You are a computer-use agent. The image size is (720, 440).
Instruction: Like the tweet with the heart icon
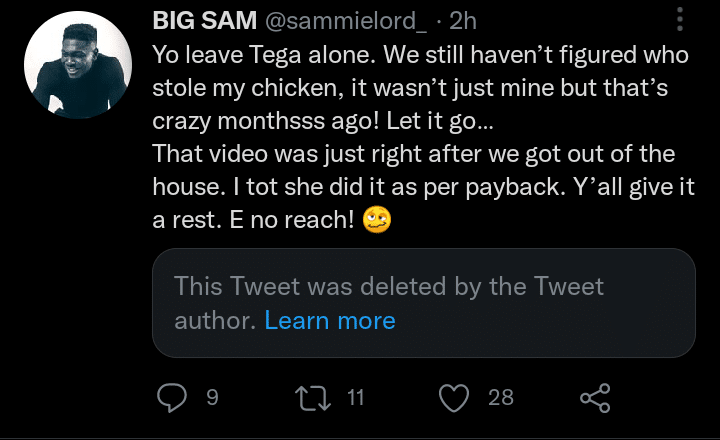tap(455, 398)
